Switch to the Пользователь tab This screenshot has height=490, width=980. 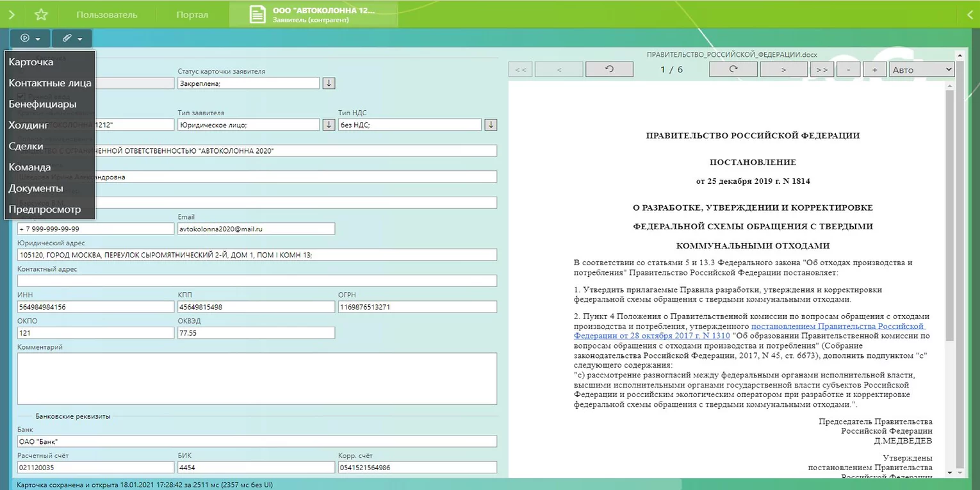[106, 15]
